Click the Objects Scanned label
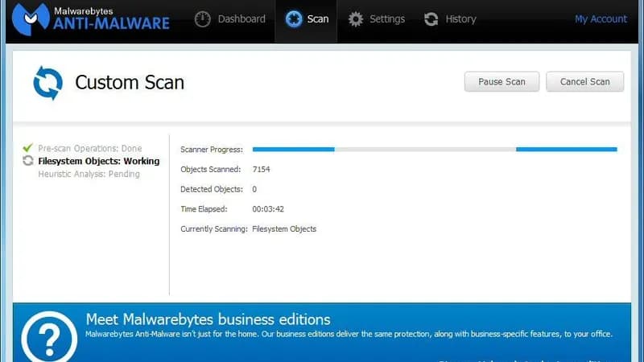Image resolution: width=644 pixels, height=362 pixels. coord(211,169)
